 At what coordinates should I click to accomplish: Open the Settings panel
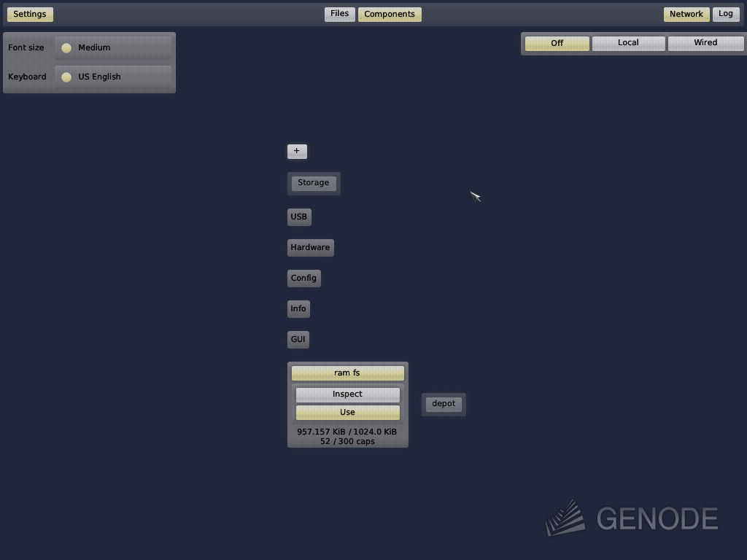click(x=29, y=14)
